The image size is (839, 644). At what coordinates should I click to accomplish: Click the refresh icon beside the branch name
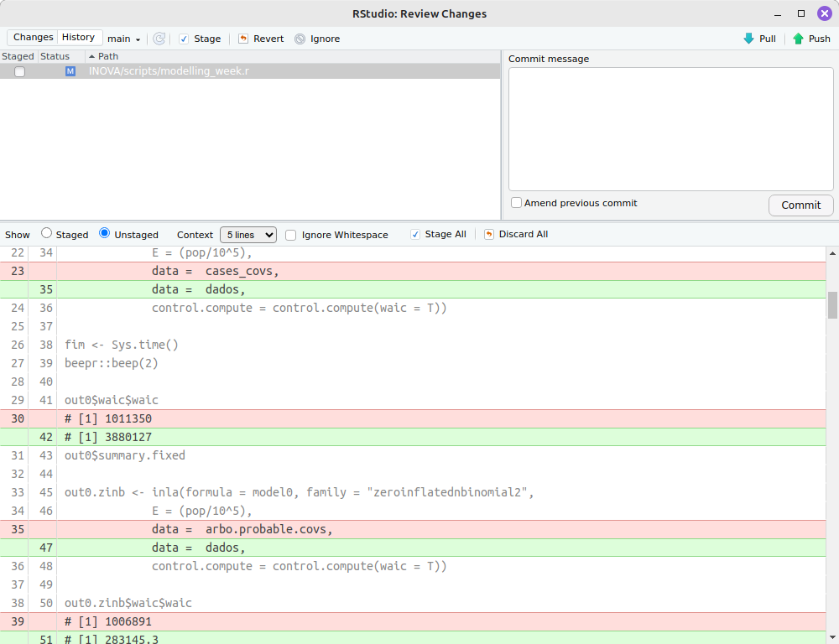coord(159,39)
